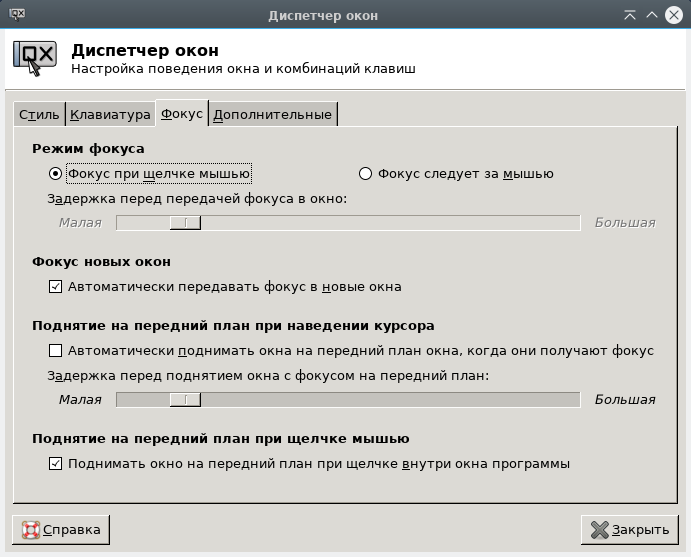Click the right end of the raise delay slider track
Screen dimensions: 691x557
(574, 400)
